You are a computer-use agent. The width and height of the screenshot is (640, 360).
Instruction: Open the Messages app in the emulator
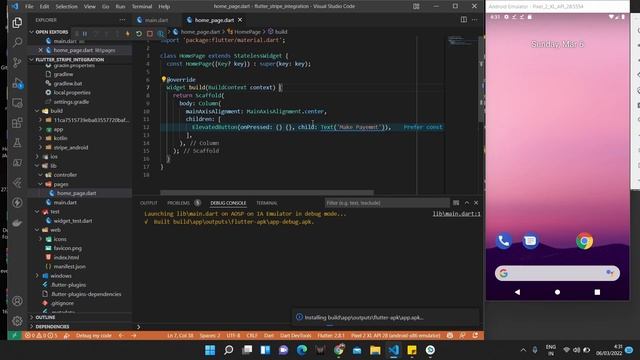[x=530, y=241]
